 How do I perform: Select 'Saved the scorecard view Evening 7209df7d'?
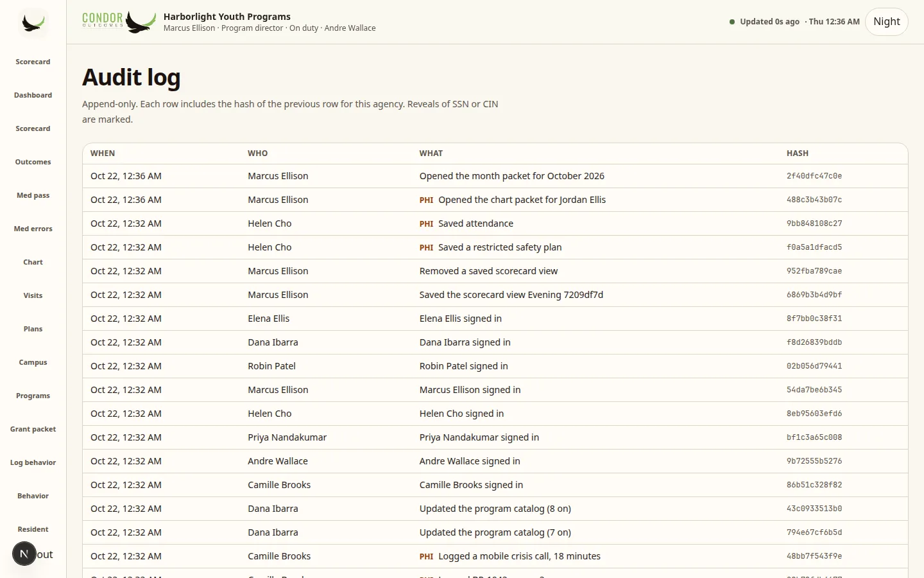(511, 295)
